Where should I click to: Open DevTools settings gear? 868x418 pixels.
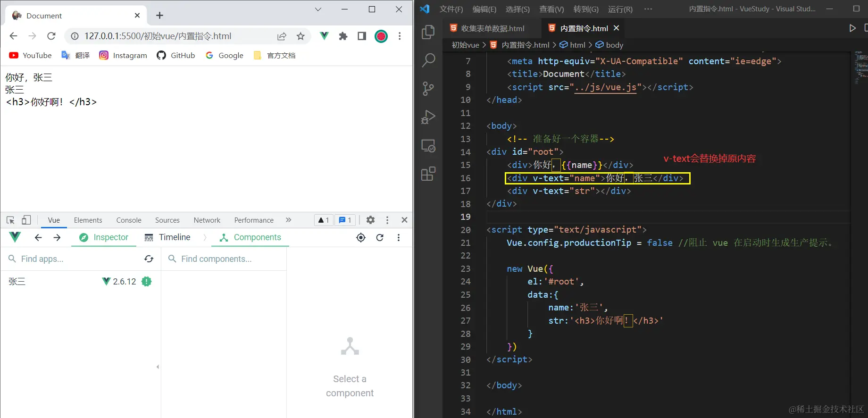(x=370, y=220)
